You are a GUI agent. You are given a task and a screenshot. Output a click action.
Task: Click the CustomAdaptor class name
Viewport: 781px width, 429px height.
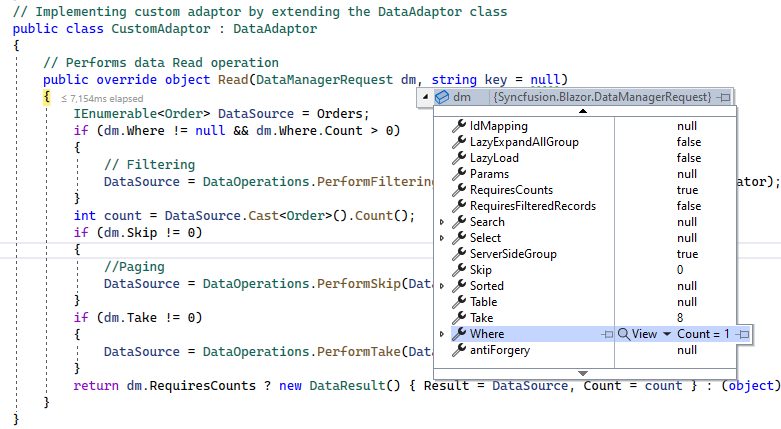point(161,29)
